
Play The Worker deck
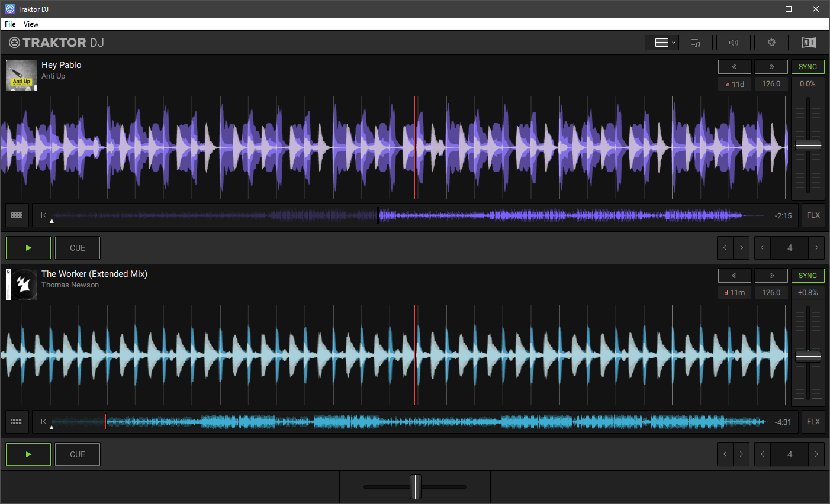[x=28, y=454]
